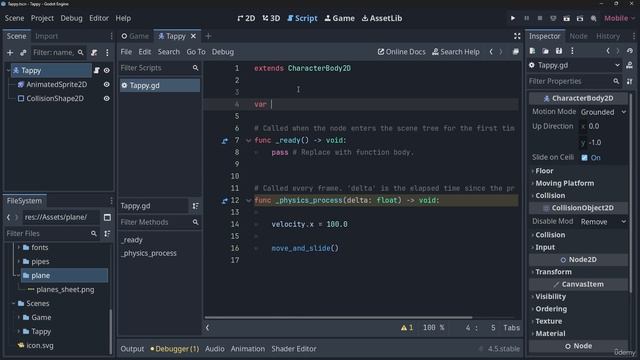Open Online Docs link

401,52
